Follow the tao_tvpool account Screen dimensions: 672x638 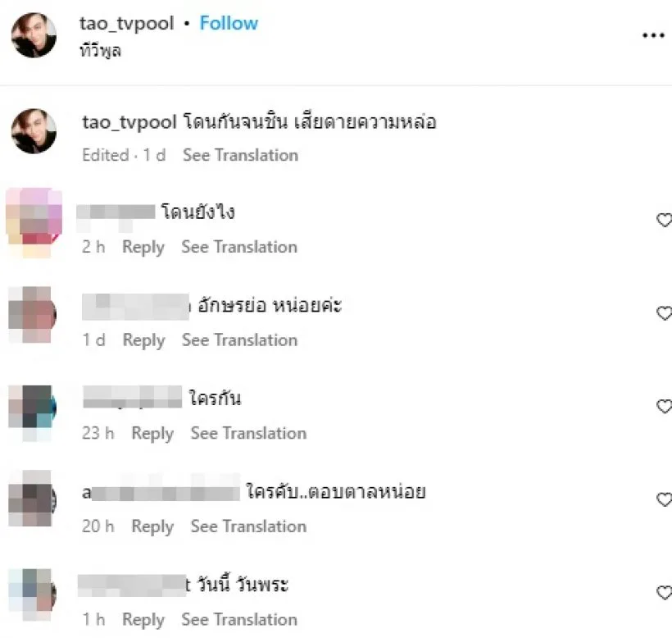229,23
